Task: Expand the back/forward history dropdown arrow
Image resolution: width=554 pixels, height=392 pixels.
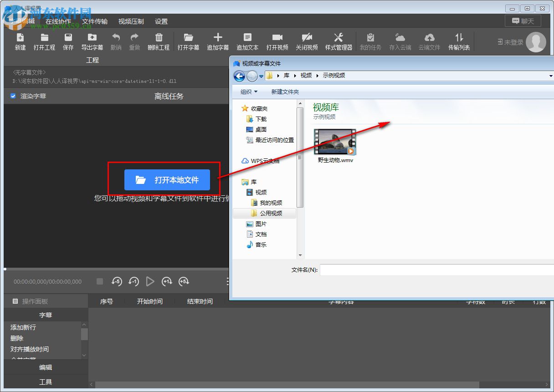Action: click(261, 76)
